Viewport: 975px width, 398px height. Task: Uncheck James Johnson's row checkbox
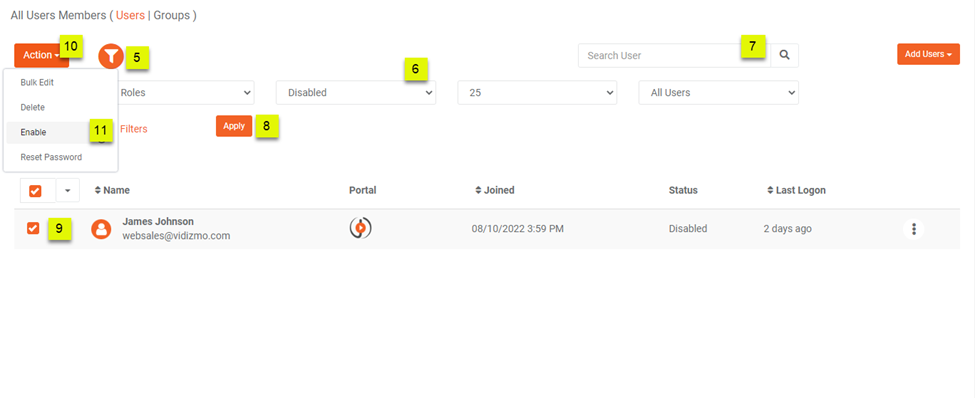(x=33, y=228)
